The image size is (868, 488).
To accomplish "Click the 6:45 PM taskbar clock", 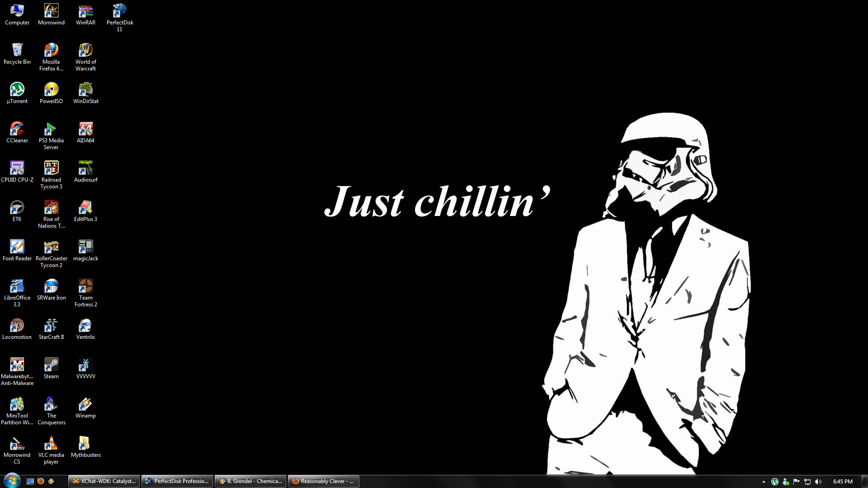I will click(843, 482).
